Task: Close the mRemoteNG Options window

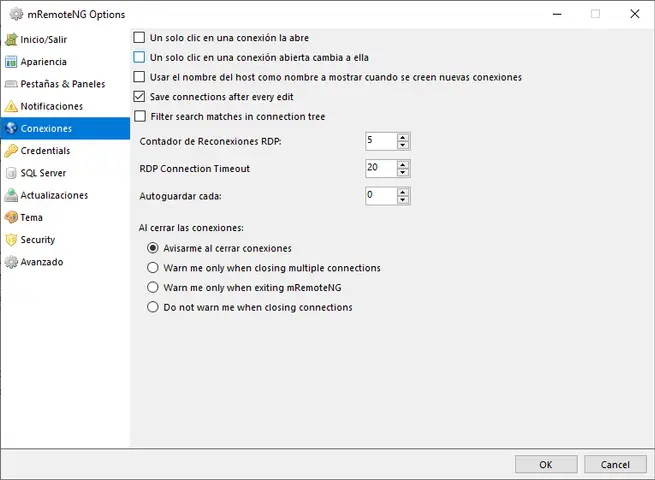Action: (635, 14)
